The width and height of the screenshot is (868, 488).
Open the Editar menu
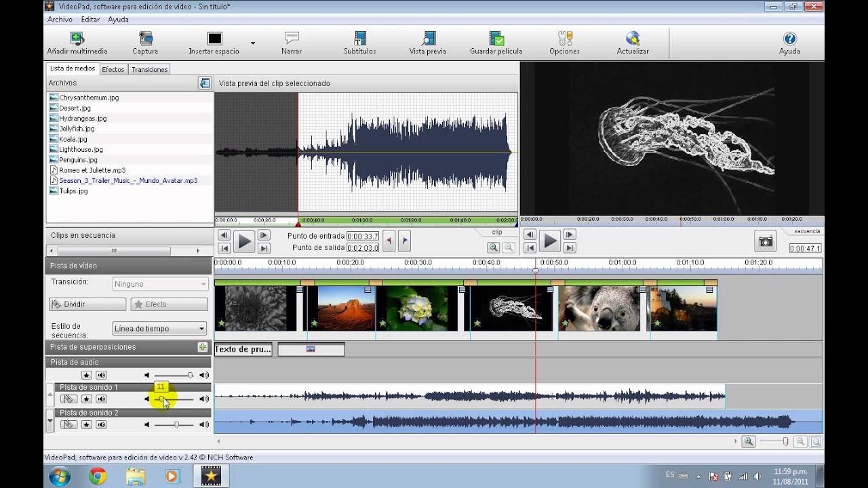[90, 20]
